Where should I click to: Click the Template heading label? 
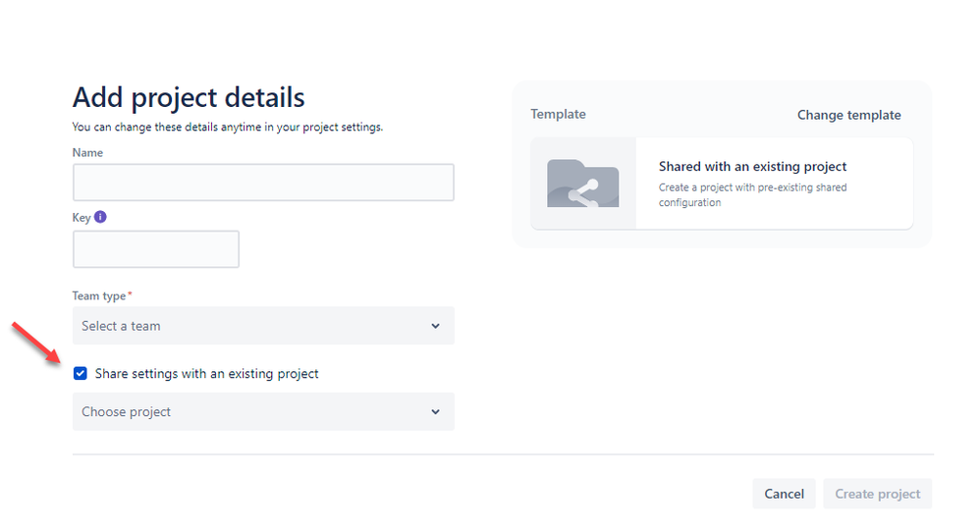(x=558, y=115)
